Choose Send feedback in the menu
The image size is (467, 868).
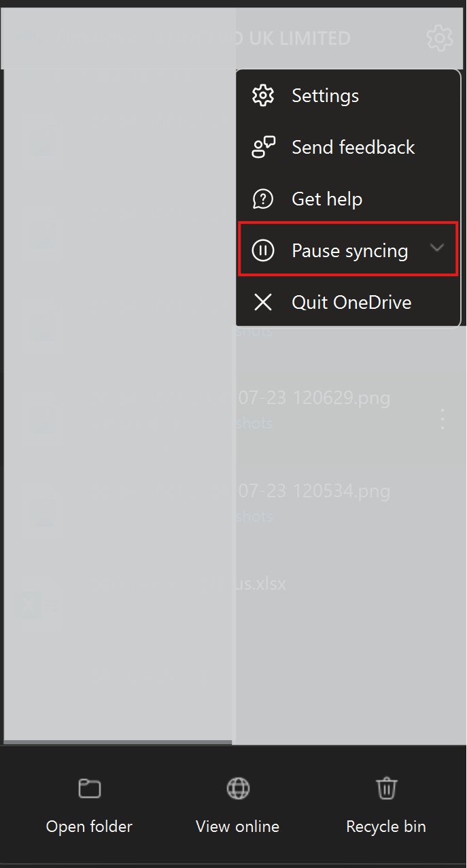click(x=352, y=148)
